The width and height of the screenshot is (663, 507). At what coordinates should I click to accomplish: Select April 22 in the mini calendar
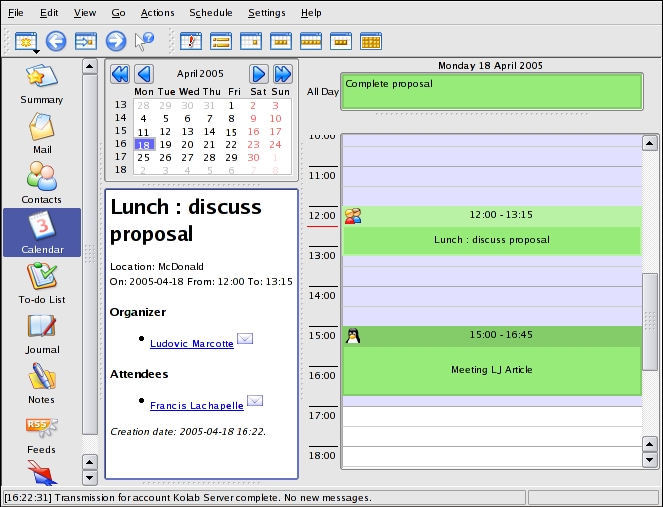[x=231, y=144]
